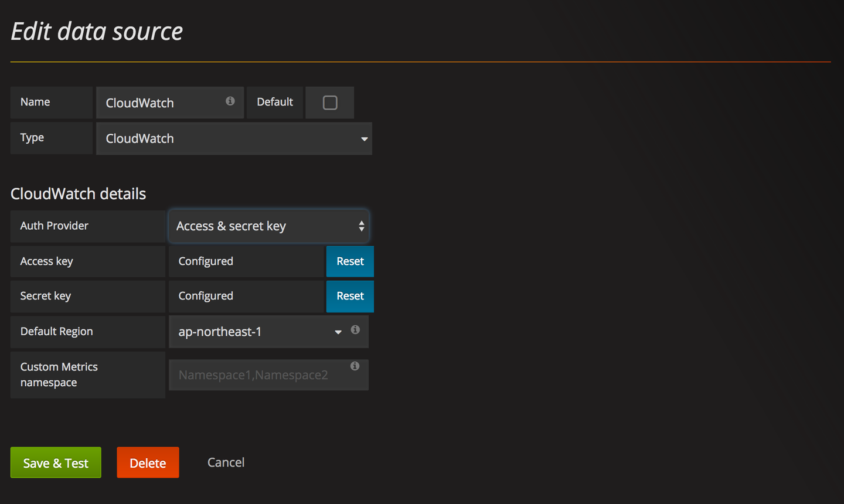Focus the Custom Metrics namespace input
The width and height of the screenshot is (844, 504).
pyautogui.click(x=258, y=375)
